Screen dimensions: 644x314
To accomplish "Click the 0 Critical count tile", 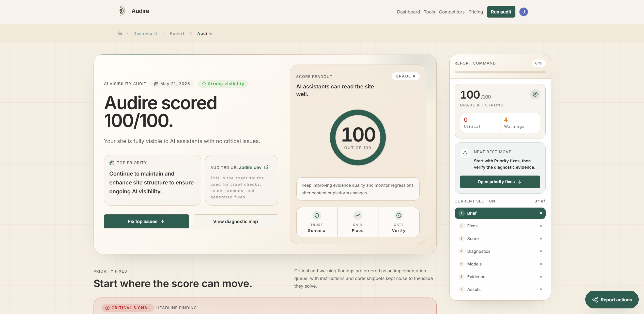I will pos(480,123).
